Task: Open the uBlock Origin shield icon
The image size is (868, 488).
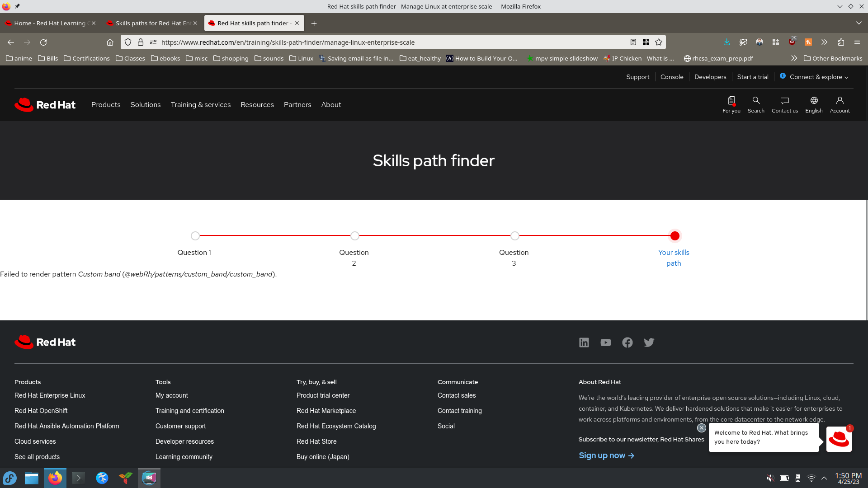Action: tap(792, 42)
